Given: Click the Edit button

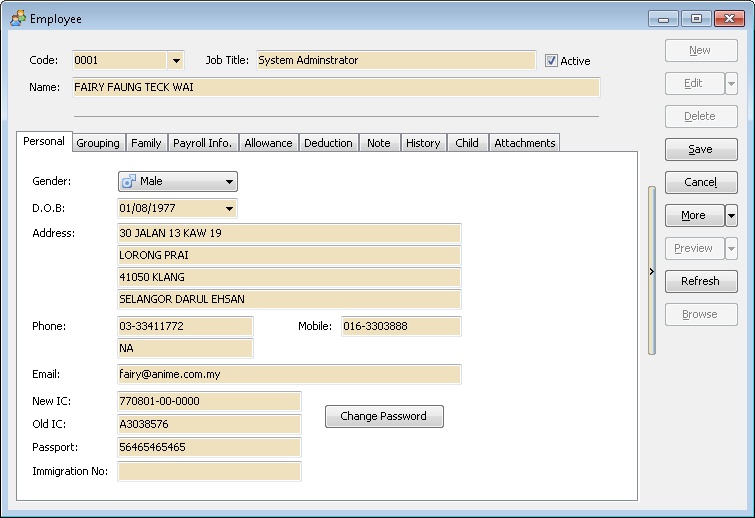Looking at the screenshot, I should 694,84.
